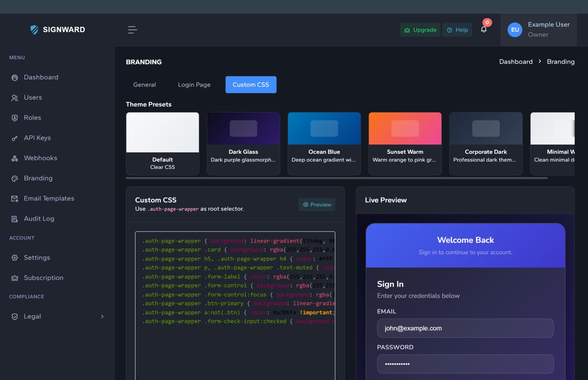The height and width of the screenshot is (380, 588).
Task: Click the Dashboard breadcrumb link
Action: tap(516, 62)
